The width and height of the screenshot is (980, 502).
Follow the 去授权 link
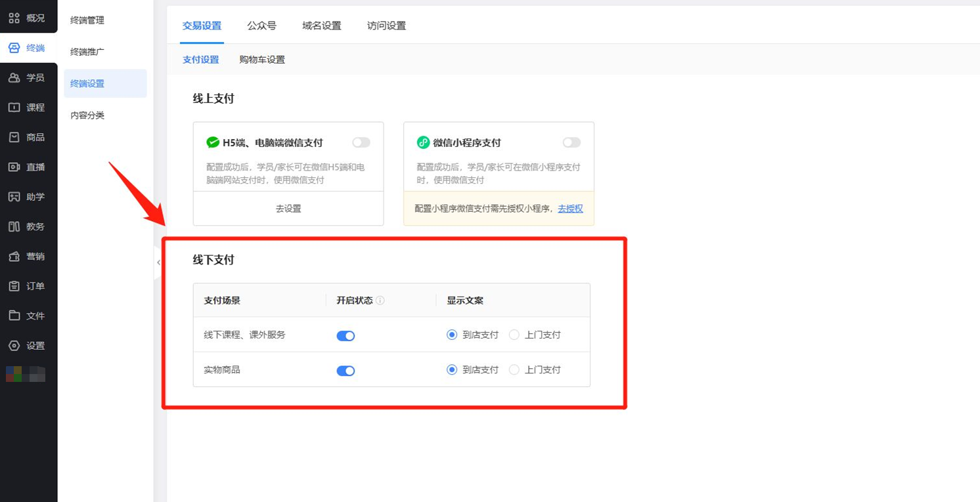coord(570,209)
